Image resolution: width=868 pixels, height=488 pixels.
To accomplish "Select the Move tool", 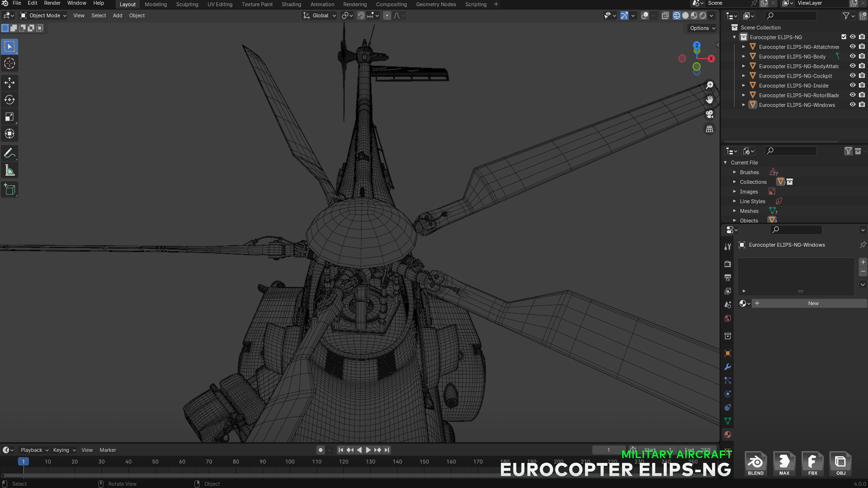I will pyautogui.click(x=9, y=82).
